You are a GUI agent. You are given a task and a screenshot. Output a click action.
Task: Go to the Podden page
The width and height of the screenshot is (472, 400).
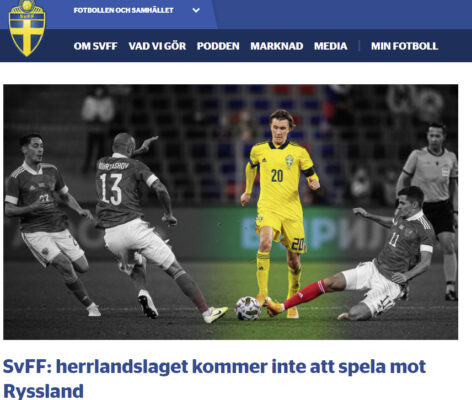218,46
